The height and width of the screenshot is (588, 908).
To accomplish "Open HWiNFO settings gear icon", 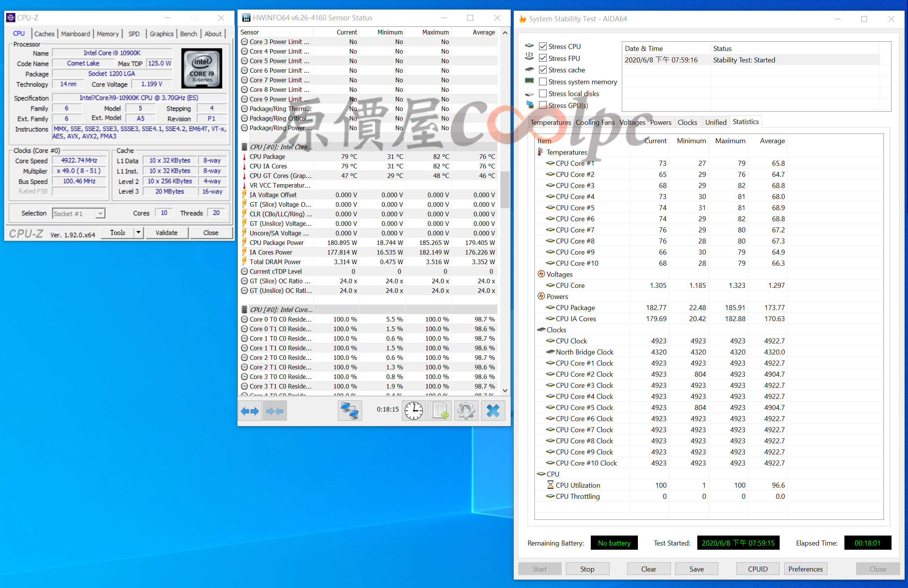I will point(466,411).
